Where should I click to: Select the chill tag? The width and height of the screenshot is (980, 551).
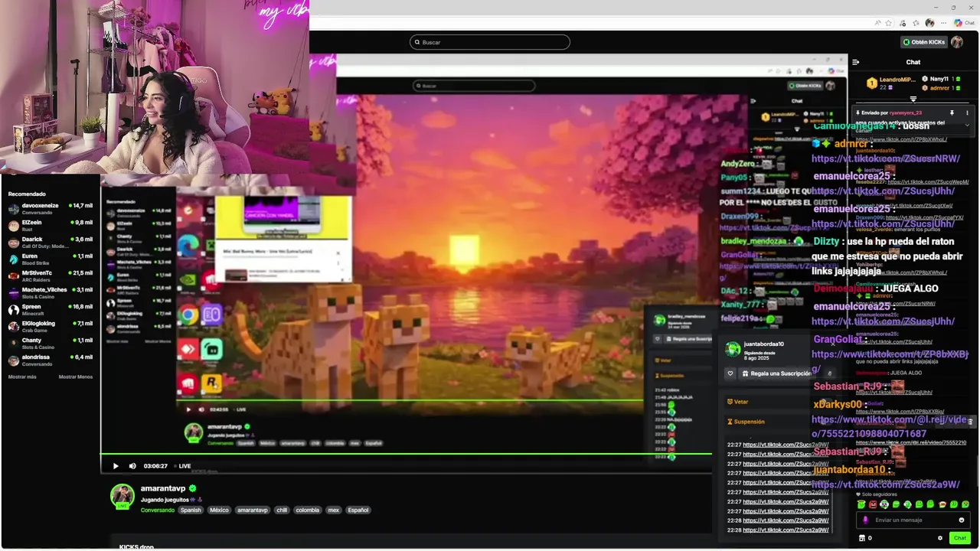(282, 510)
